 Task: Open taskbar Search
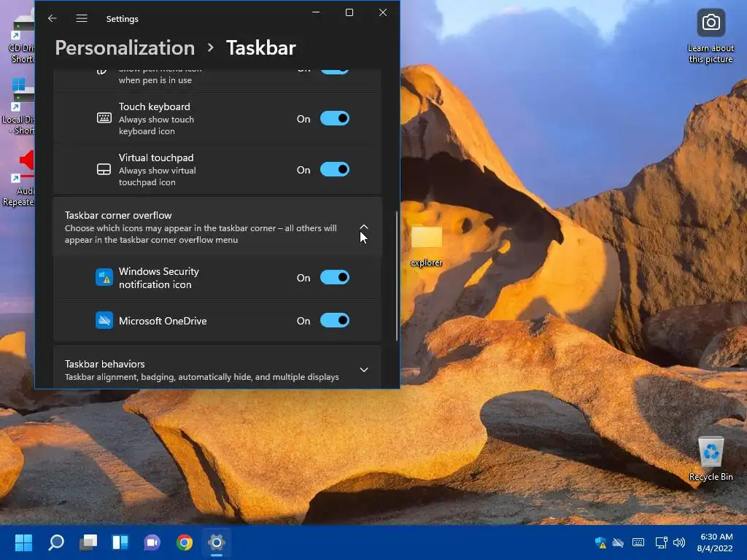56,542
